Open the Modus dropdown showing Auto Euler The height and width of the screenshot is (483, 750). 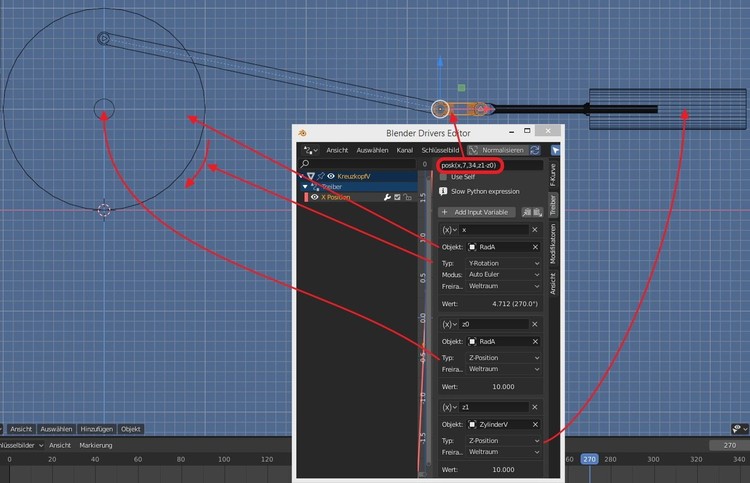[x=504, y=274]
